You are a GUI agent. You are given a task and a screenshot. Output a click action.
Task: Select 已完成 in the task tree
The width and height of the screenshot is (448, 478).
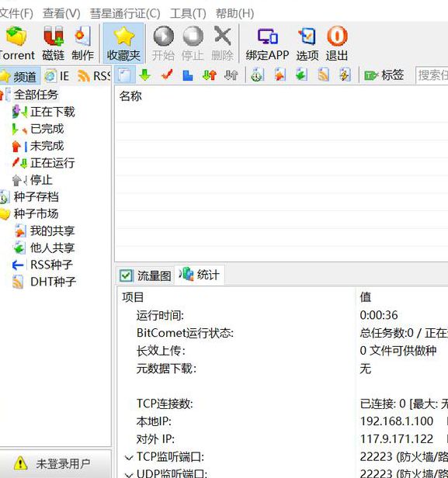tap(47, 129)
